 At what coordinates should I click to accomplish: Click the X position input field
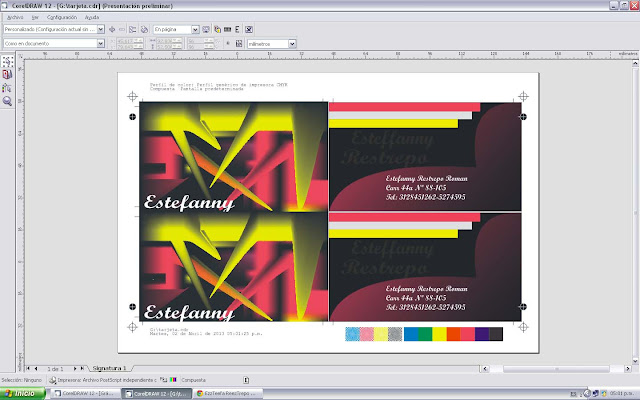click(x=130, y=41)
